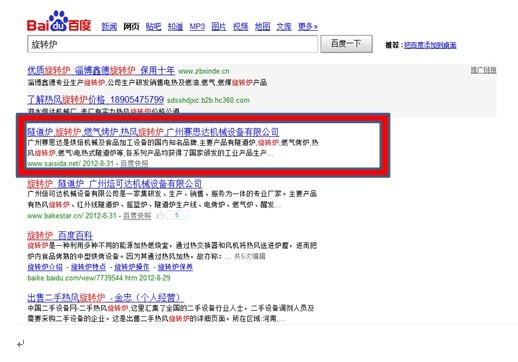Click the Baidu logo
The image size is (518, 362).
click(x=59, y=21)
